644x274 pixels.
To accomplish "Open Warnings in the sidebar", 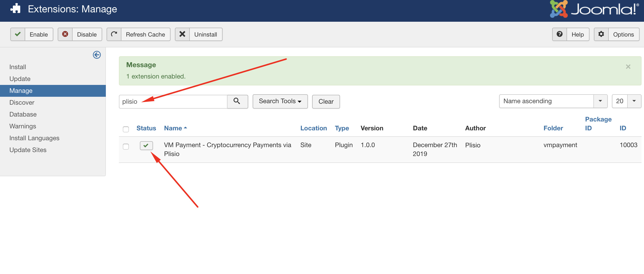I will coord(22,126).
